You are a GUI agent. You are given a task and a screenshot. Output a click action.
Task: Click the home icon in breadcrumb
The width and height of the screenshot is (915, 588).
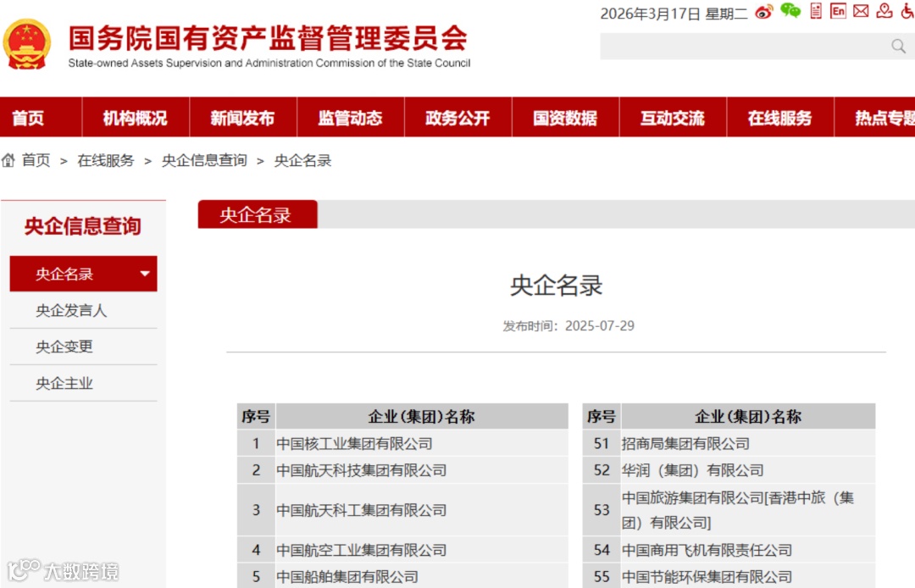pyautogui.click(x=8, y=160)
